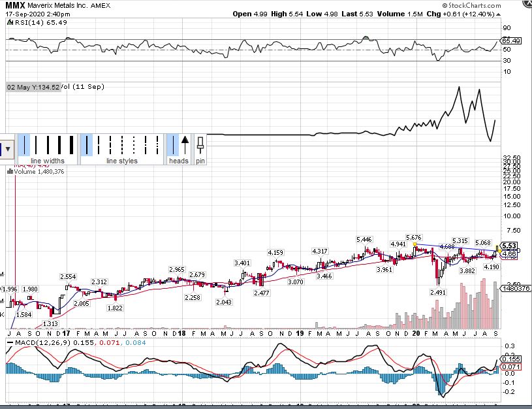
Task: Click the 5.446 peak label
Action: pos(364,240)
